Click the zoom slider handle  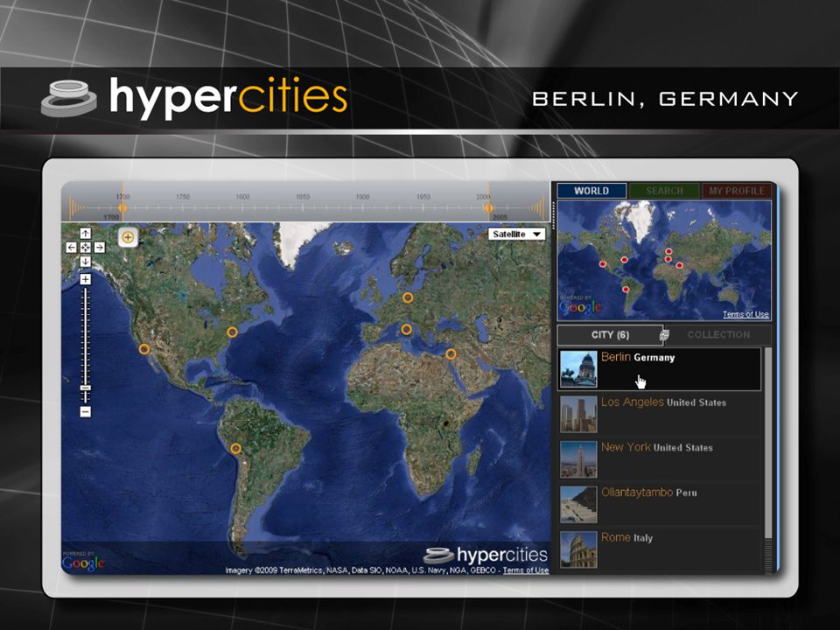click(x=85, y=388)
